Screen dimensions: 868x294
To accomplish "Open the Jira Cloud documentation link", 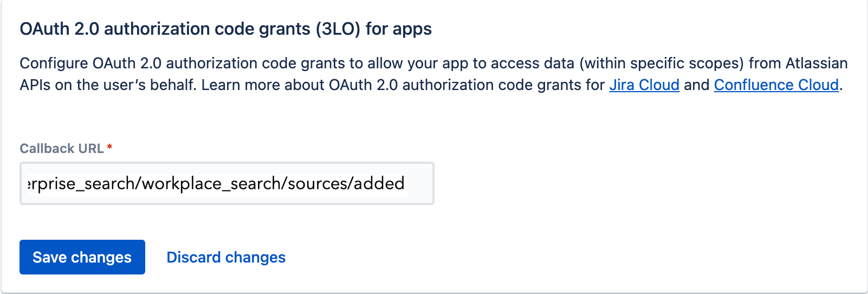I will (644, 85).
